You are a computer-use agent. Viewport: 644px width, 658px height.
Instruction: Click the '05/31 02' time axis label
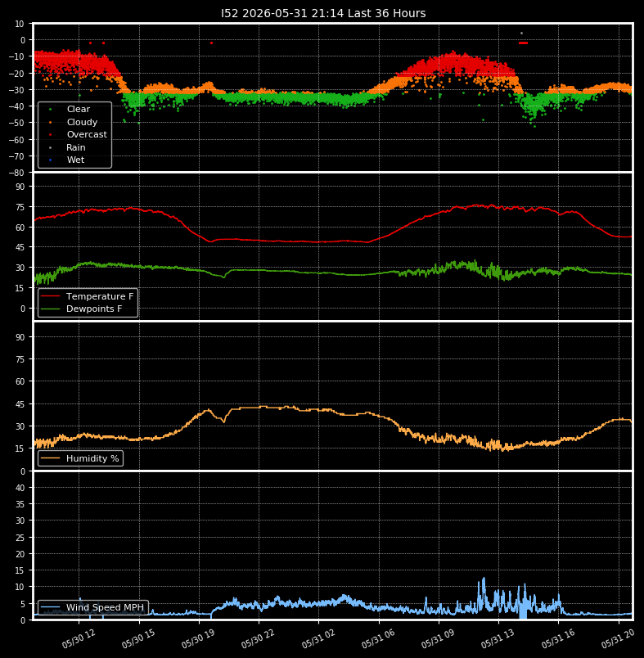coord(318,639)
